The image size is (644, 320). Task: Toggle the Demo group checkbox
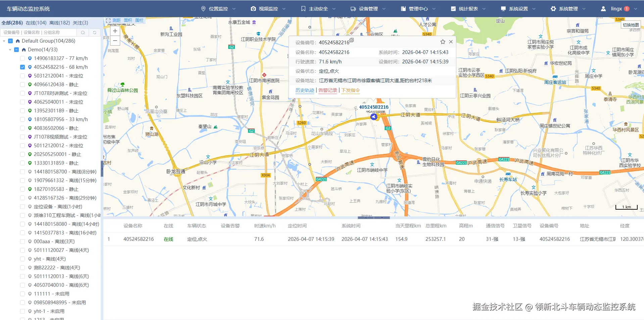(x=16, y=50)
